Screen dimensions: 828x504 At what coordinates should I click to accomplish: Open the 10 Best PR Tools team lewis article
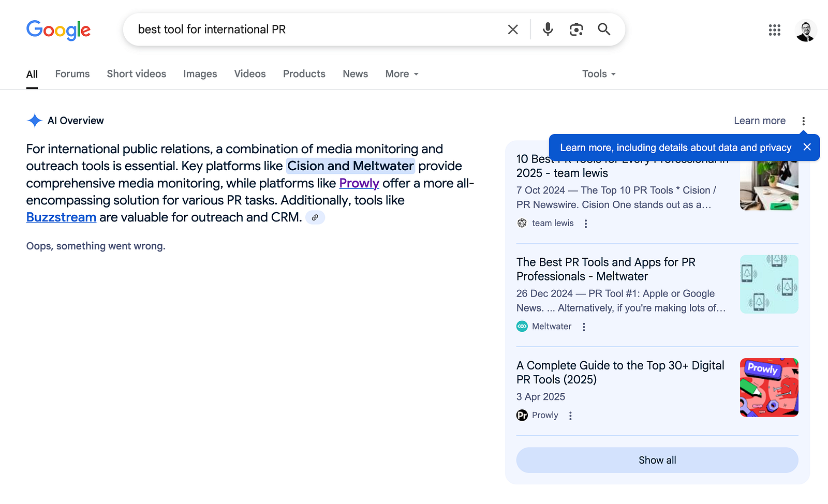[x=623, y=166]
